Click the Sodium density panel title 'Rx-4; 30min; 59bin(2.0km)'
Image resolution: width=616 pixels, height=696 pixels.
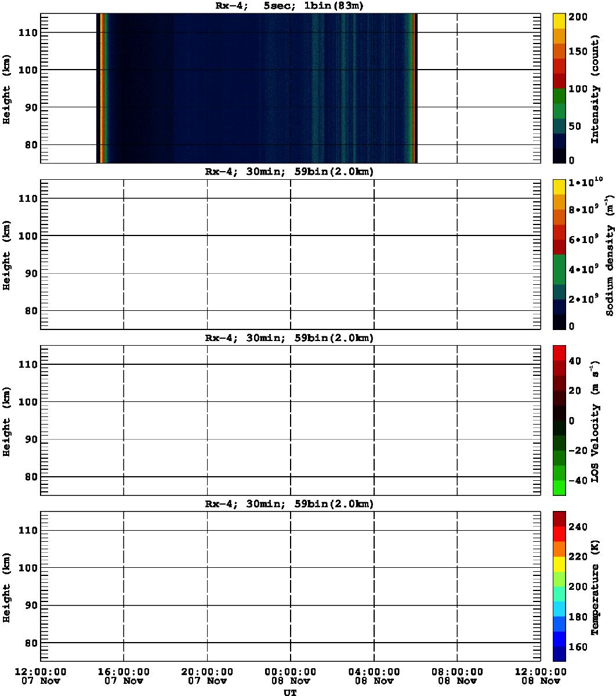point(290,172)
